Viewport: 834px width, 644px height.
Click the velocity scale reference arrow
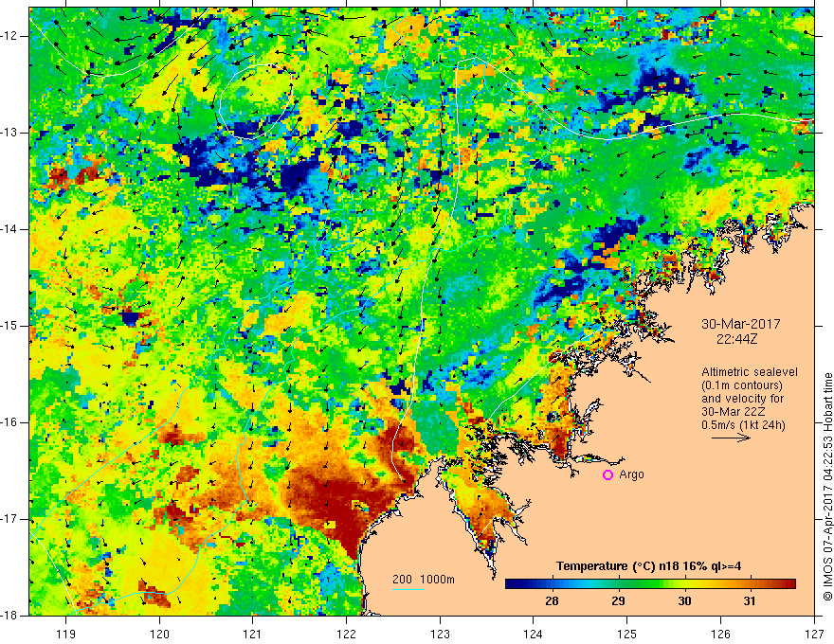point(731,438)
